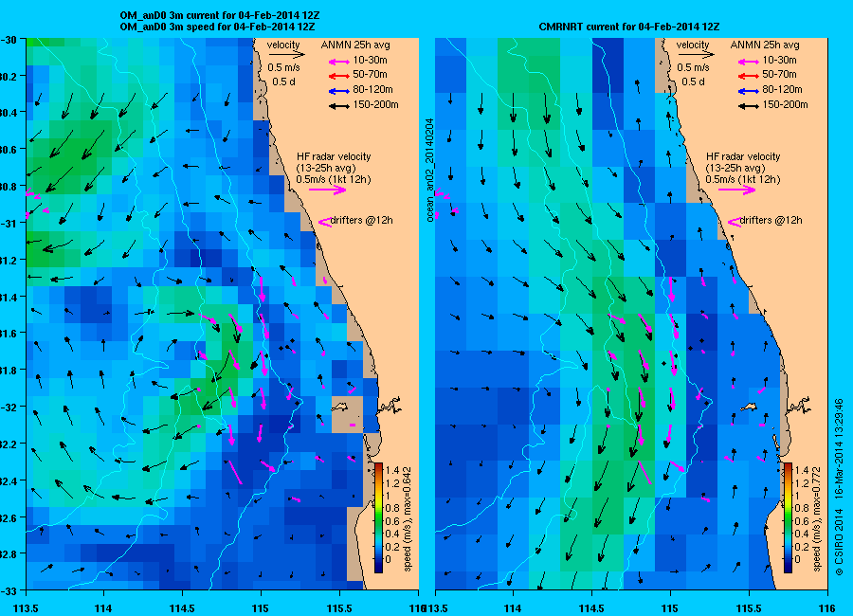The height and width of the screenshot is (616, 853).
Task: Click title 'CMRNRT current for 04-Feb-2014 12Z'
Action: [629, 27]
